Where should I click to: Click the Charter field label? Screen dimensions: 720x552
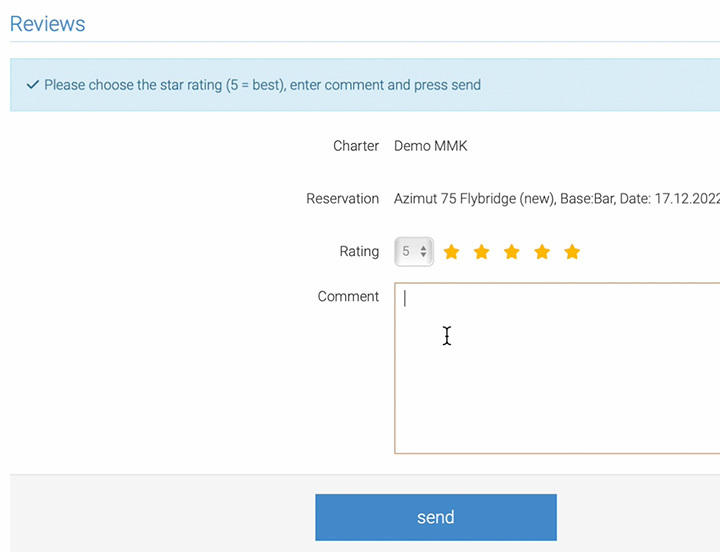[356, 146]
